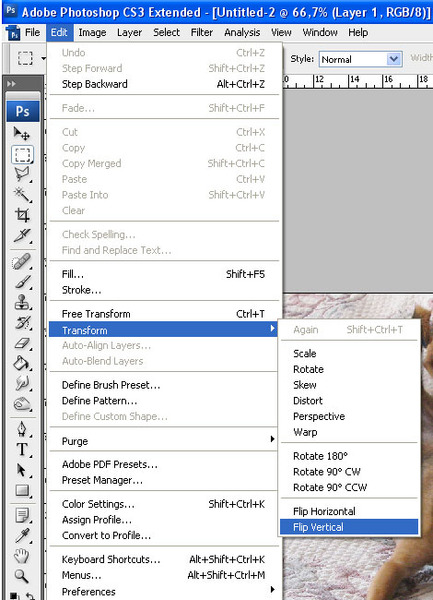Select the Eyedropper tool
Screen dimensions: 433x600
22,536
